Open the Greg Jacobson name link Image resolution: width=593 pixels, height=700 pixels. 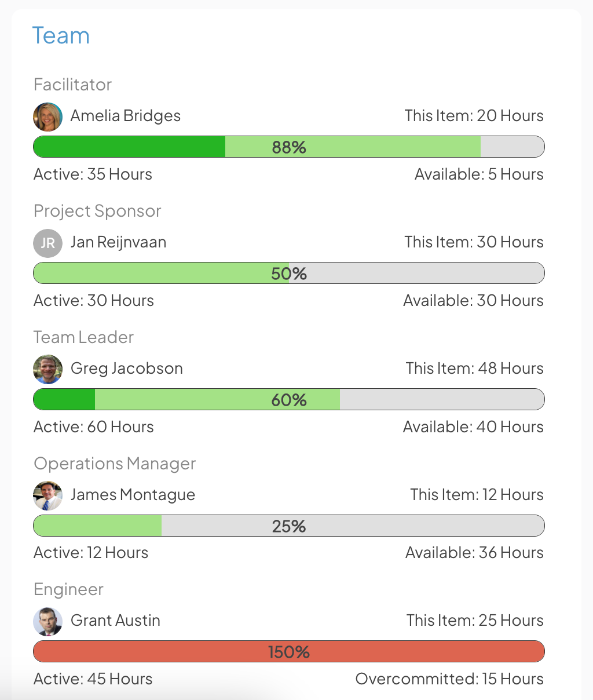(x=127, y=369)
